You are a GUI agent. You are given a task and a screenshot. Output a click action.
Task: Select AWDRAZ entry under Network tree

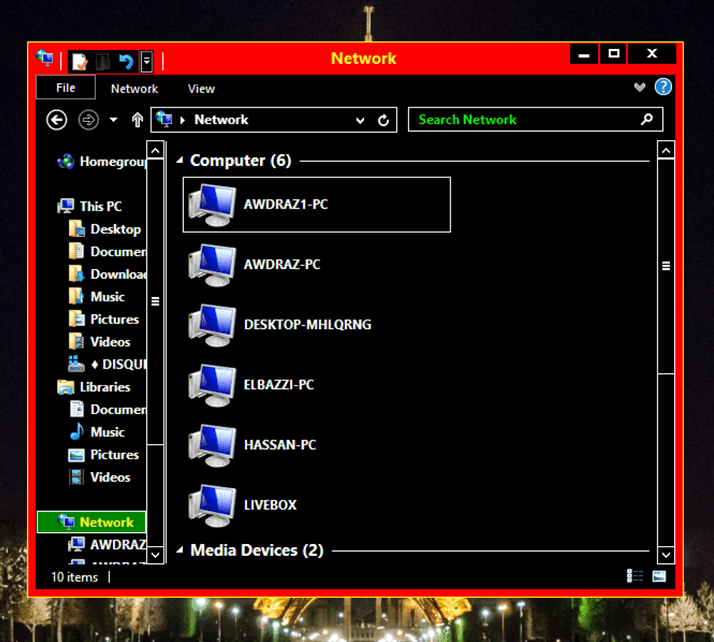pos(107,545)
